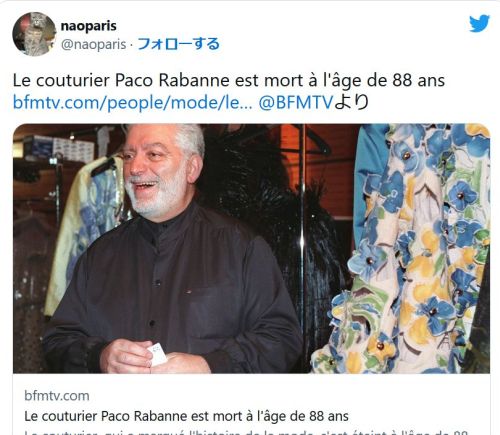Viewport: 500px width, 435px height.
Task: Follow naoparis via フォローする link
Action: 178,44
